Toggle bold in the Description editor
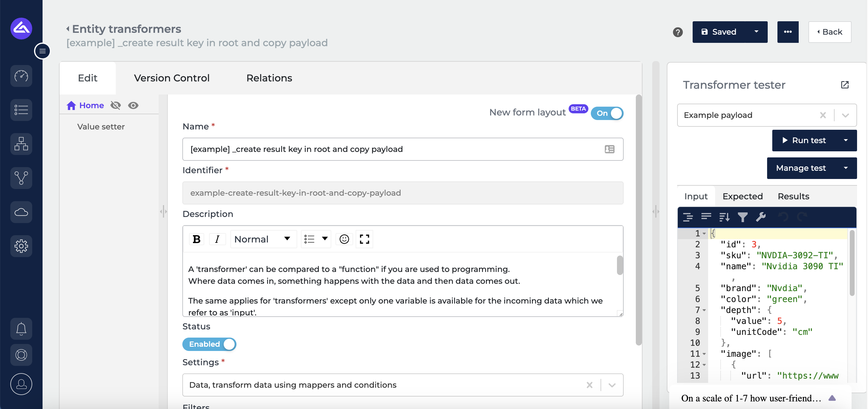 pos(196,239)
